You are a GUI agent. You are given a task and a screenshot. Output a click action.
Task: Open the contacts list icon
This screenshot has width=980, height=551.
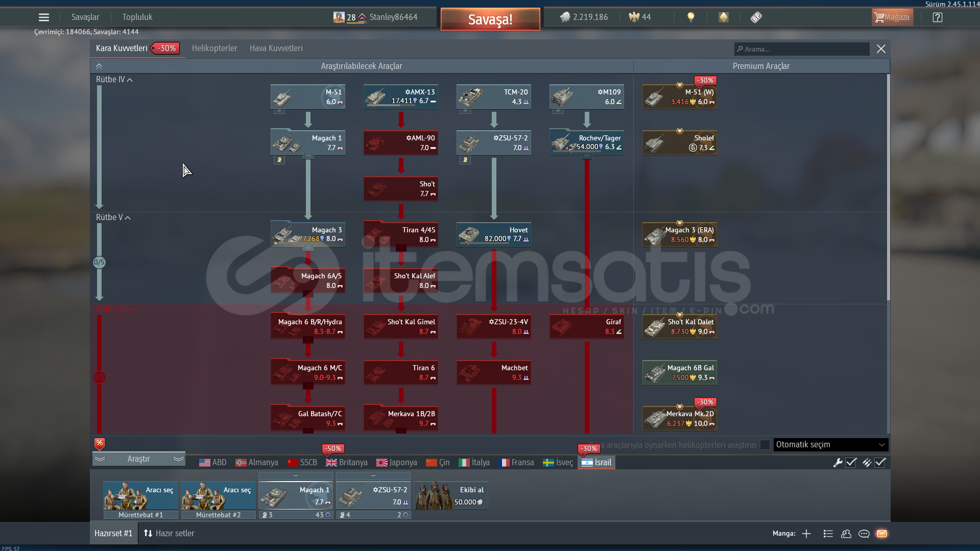828,534
